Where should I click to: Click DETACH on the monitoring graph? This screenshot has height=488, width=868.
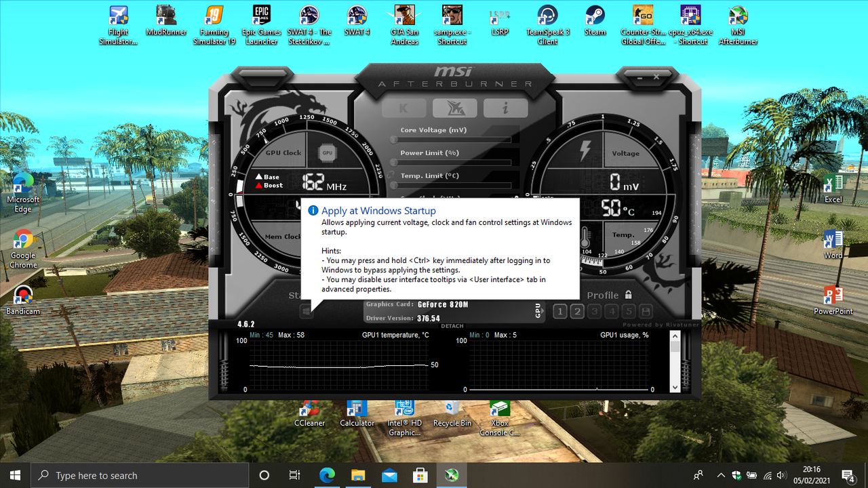(x=452, y=326)
